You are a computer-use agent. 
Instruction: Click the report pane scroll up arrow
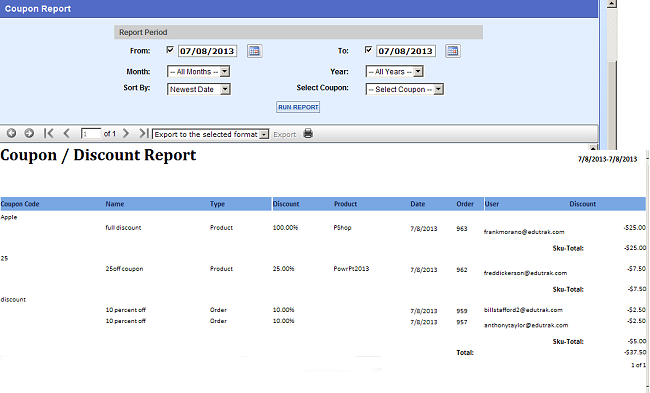[x=593, y=147]
